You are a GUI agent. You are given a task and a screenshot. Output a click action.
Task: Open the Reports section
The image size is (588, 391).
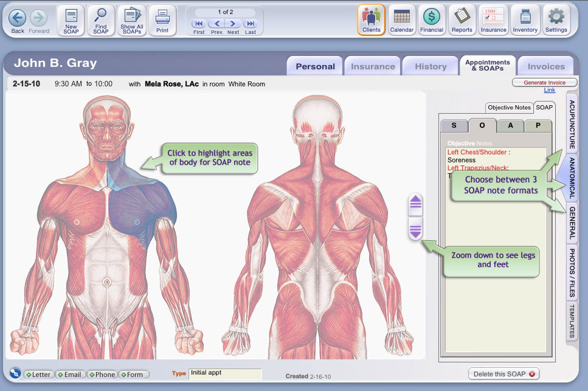click(x=462, y=20)
